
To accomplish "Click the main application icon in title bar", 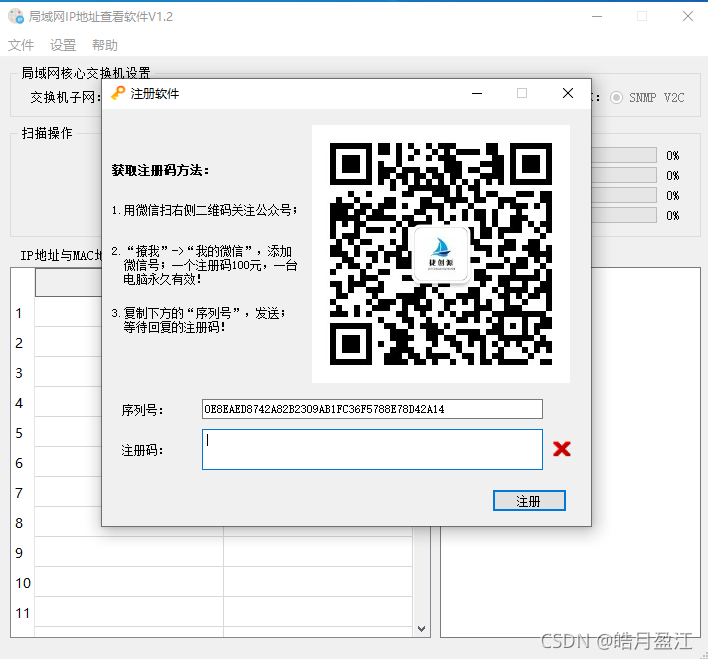I will (x=16, y=16).
